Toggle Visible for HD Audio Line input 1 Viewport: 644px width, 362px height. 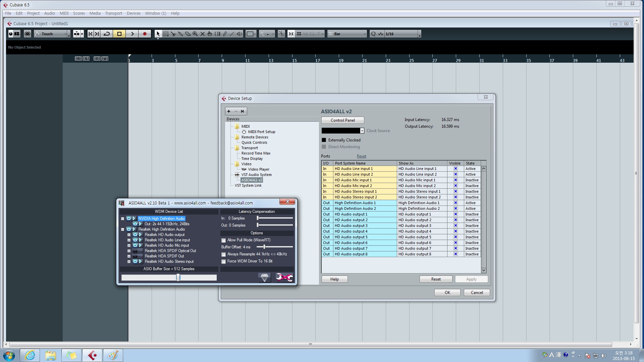pyautogui.click(x=455, y=169)
